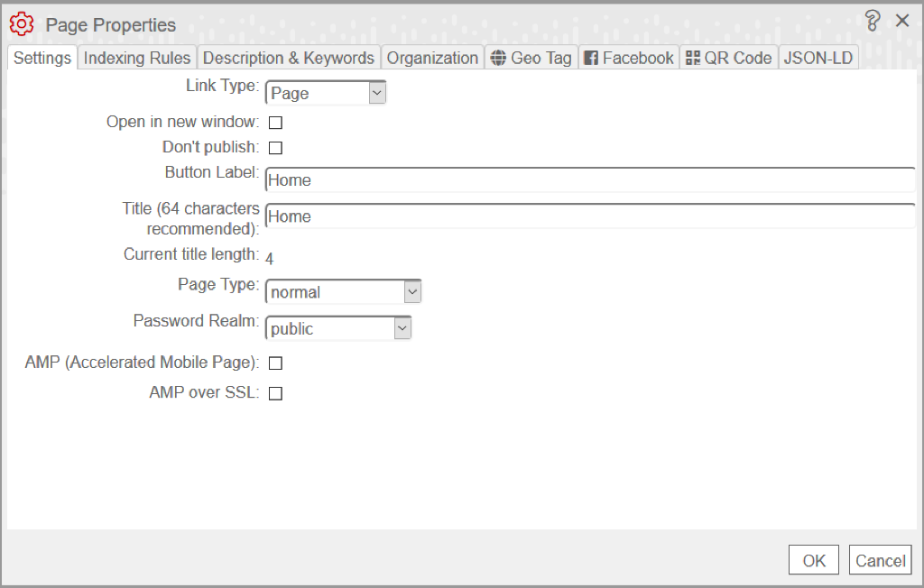Image resolution: width=924 pixels, height=588 pixels.
Task: Open the Geo Tag tab
Action: point(531,58)
